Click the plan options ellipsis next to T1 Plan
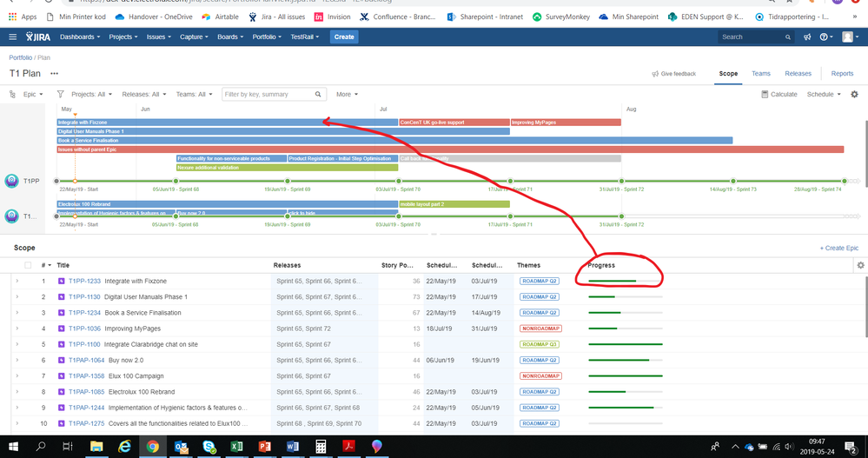This screenshot has width=868, height=458. click(54, 74)
